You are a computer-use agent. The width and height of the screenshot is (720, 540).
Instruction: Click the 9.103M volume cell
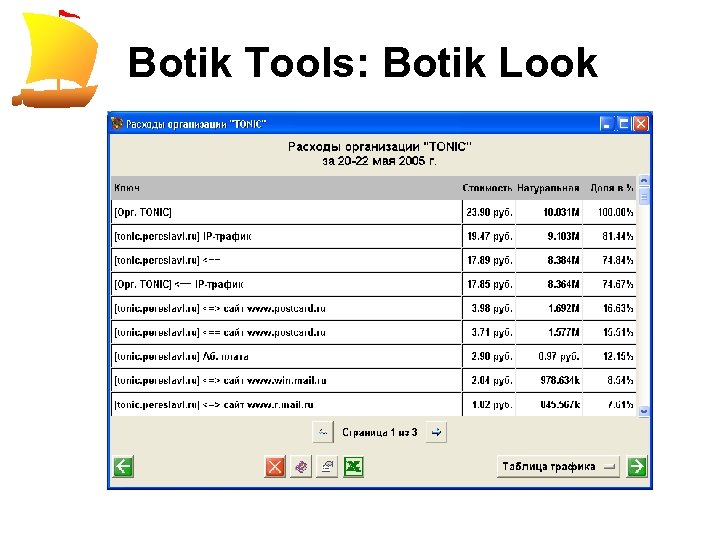tap(549, 236)
